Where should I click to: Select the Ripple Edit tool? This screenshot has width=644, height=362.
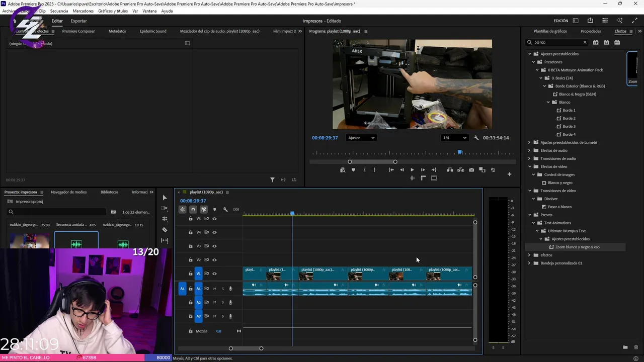tap(165, 219)
